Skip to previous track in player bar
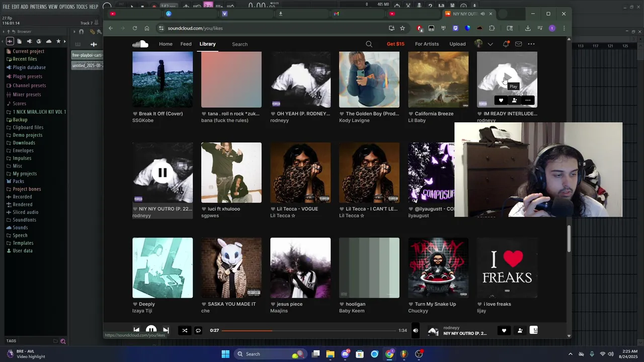This screenshot has height=362, width=644. (x=136, y=330)
